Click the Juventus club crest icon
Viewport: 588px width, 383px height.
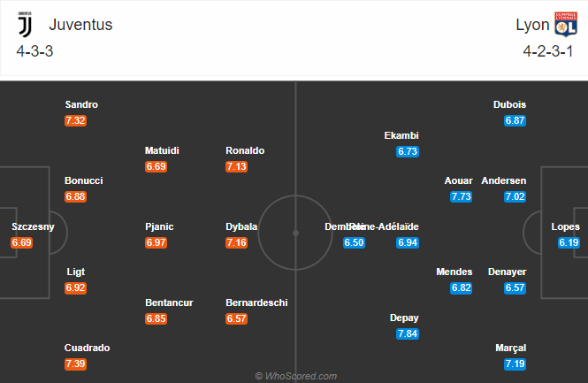[x=25, y=25]
